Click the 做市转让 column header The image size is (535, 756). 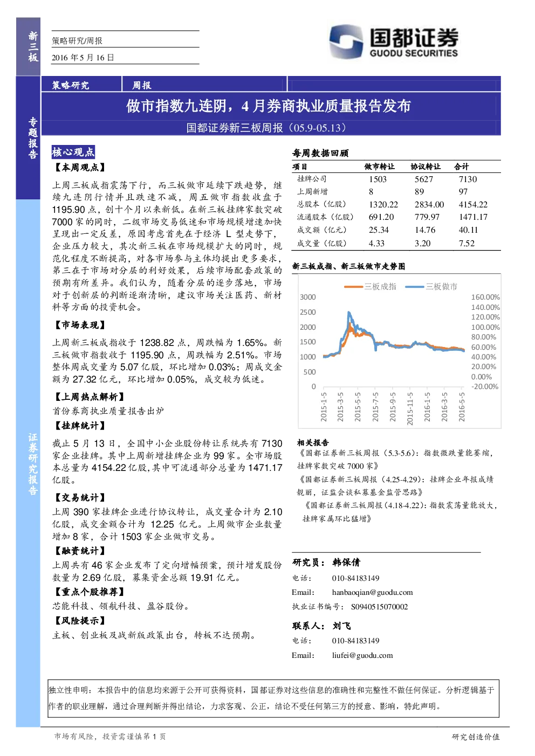coord(379,167)
